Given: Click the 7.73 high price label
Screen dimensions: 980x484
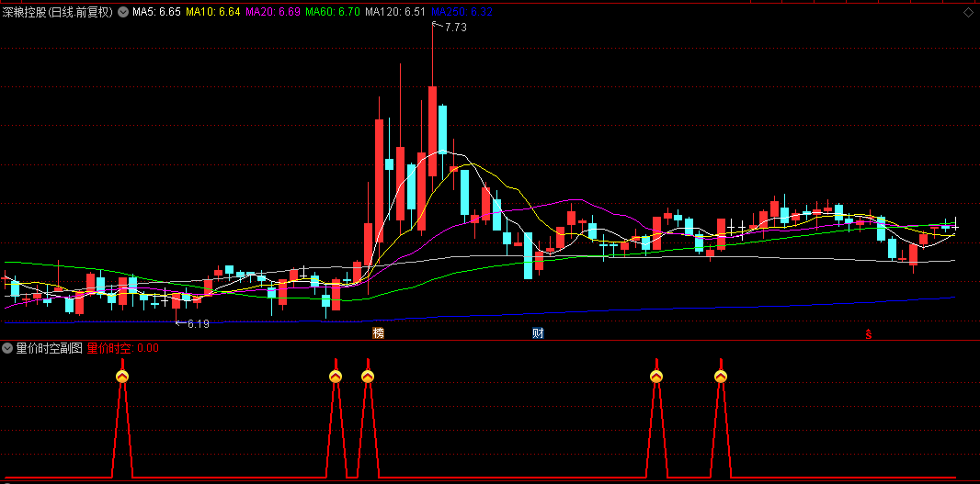Looking at the screenshot, I should pyautogui.click(x=456, y=27).
